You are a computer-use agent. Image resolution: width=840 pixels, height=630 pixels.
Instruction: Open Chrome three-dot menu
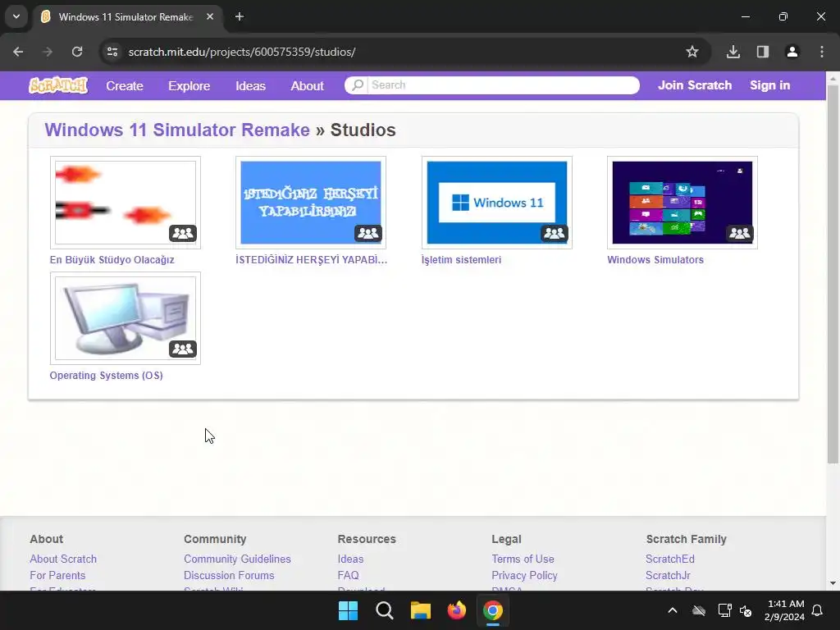[822, 52]
